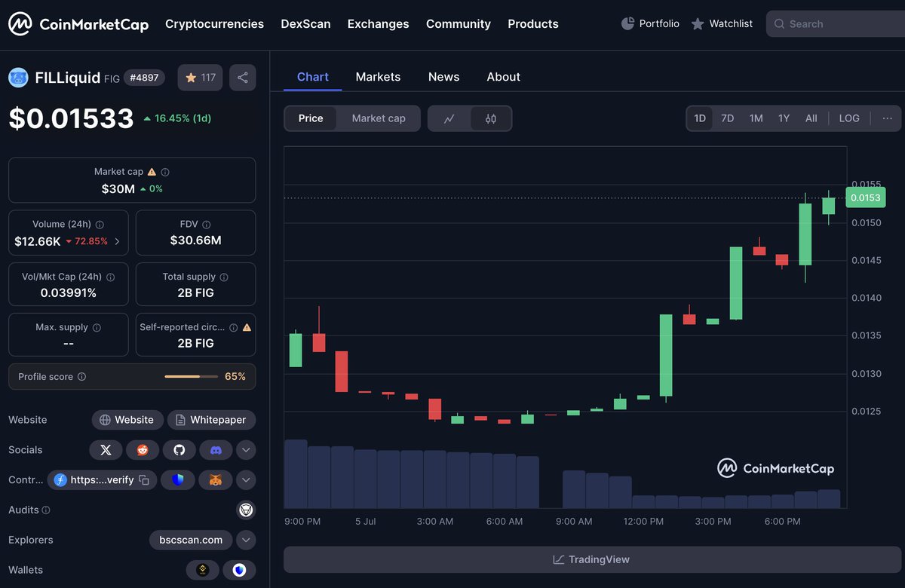Open Volume (24h) details chevron
Viewport: 905px width, 588px height.
coord(117,242)
